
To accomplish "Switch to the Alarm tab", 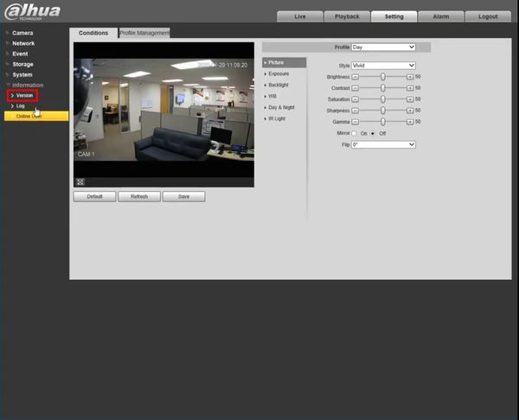I will (441, 16).
